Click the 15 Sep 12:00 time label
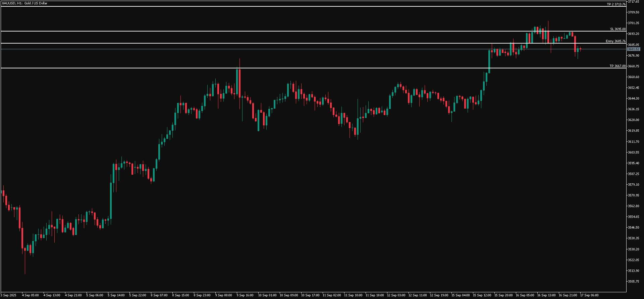 [x=482, y=295]
